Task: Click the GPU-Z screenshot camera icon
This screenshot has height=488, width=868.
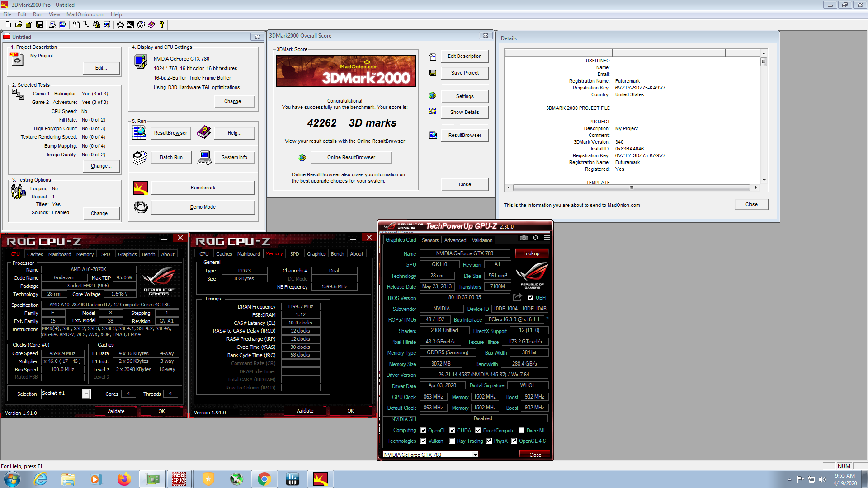Action: (x=524, y=238)
